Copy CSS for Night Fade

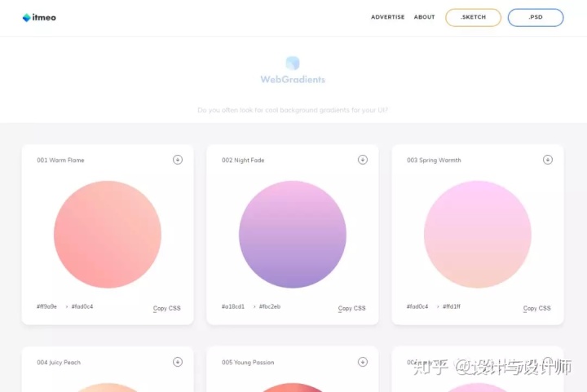[x=351, y=308]
